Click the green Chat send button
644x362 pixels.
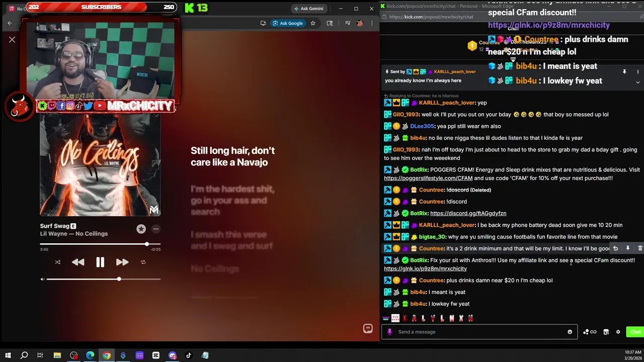click(635, 332)
